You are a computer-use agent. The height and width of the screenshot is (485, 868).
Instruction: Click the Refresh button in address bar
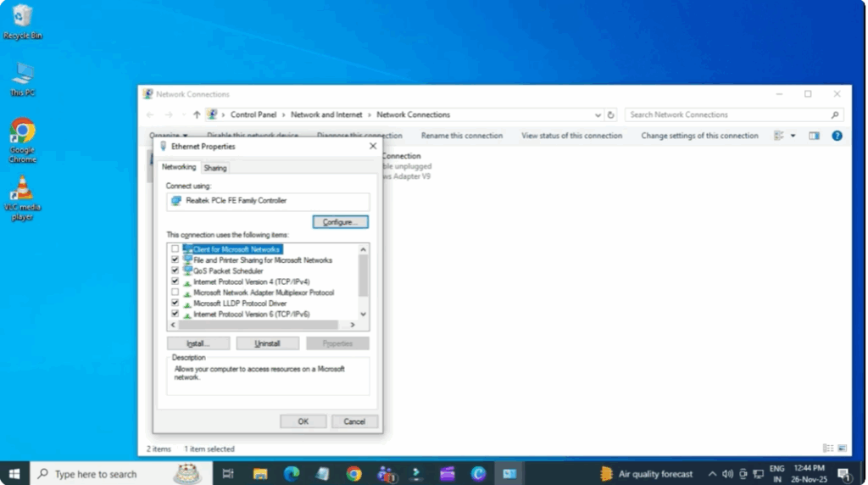(x=610, y=115)
